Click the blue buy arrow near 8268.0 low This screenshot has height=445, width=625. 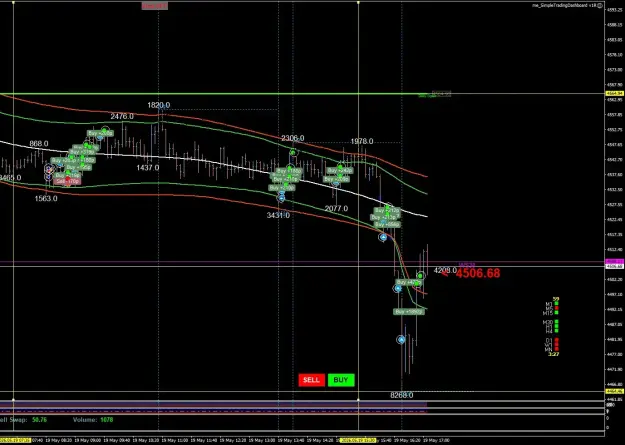[401, 340]
